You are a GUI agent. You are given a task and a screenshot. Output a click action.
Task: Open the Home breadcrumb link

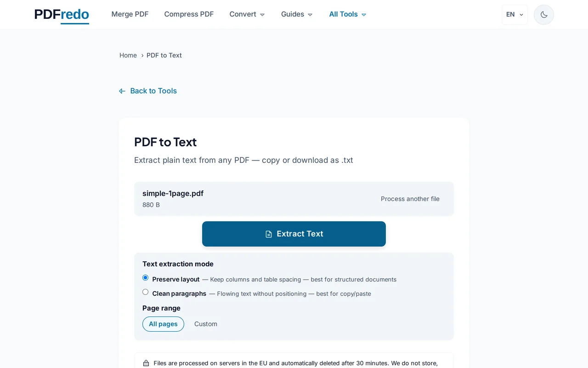[x=128, y=55]
